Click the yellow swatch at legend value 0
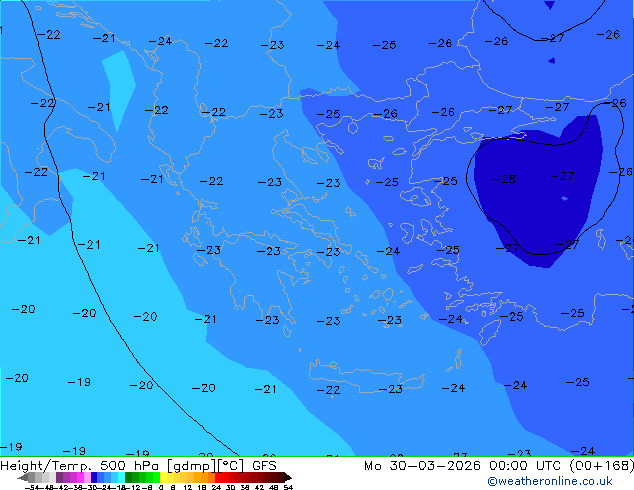 (x=163, y=477)
